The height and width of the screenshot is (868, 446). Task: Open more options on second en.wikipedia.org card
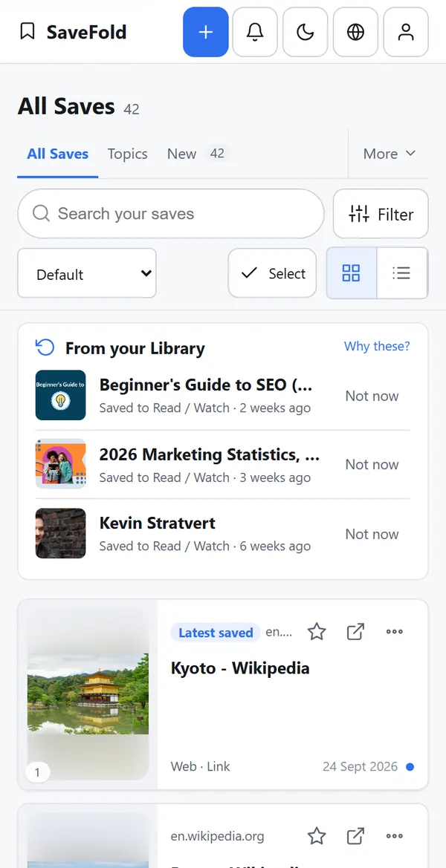(x=395, y=836)
